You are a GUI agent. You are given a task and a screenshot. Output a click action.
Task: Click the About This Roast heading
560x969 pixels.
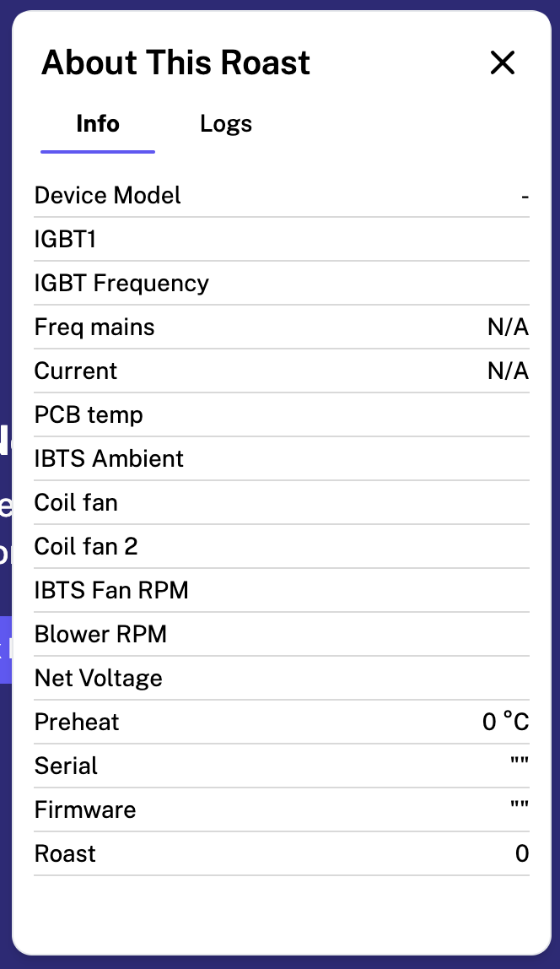tap(176, 62)
